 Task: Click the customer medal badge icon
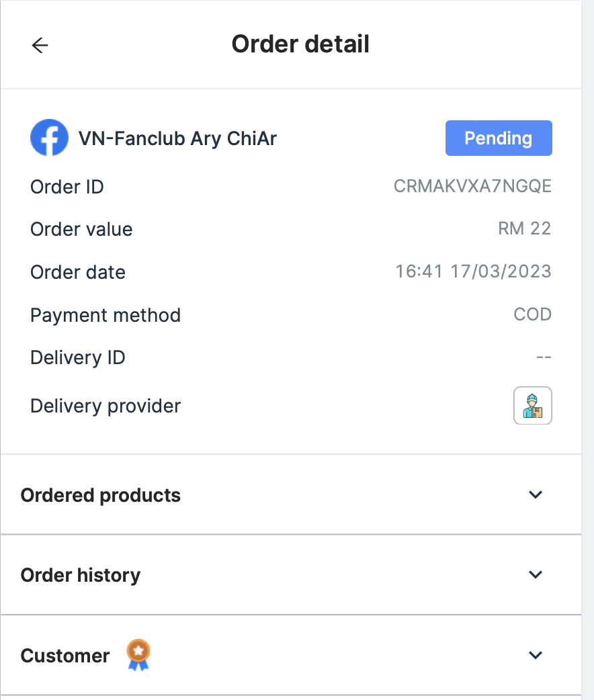tap(138, 655)
